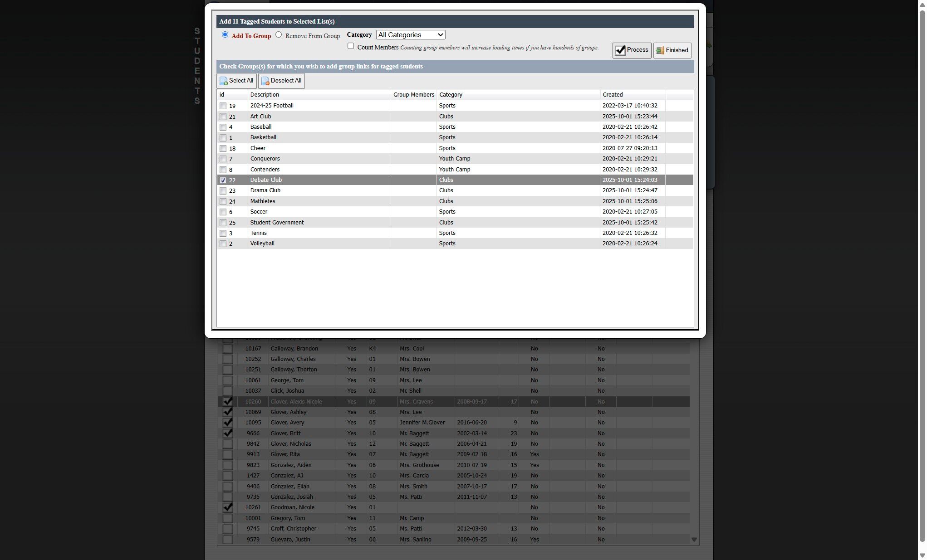Check the Art Club group checkbox
Image resolution: width=927 pixels, height=560 pixels.
(223, 117)
